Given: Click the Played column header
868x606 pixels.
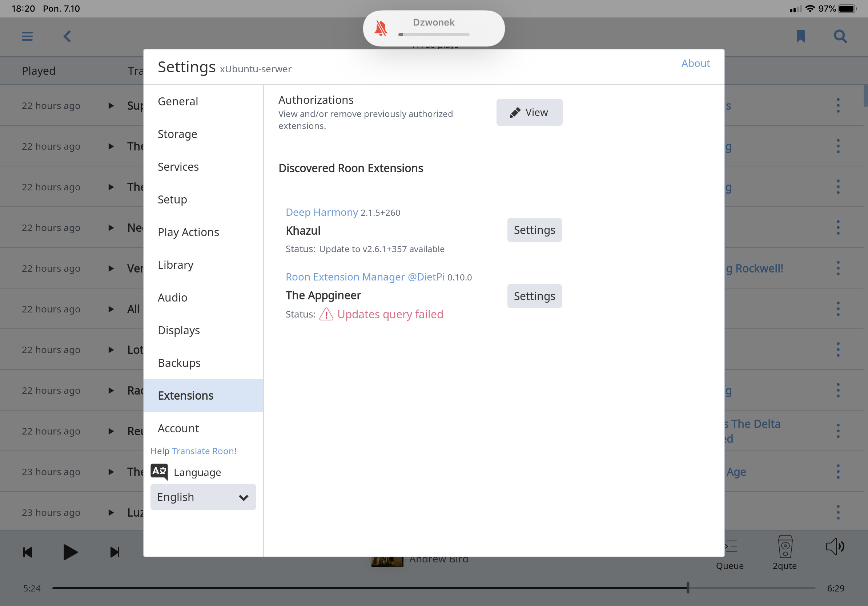Looking at the screenshot, I should (39, 70).
